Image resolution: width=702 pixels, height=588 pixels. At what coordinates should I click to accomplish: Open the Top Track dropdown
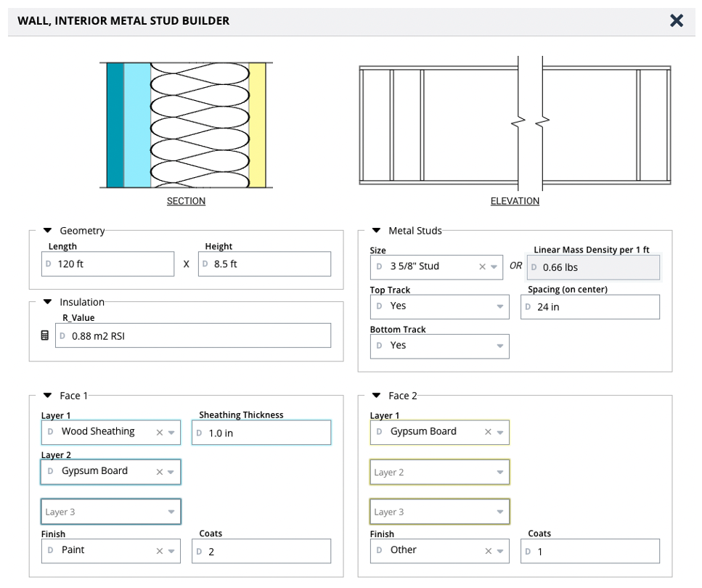coord(439,306)
